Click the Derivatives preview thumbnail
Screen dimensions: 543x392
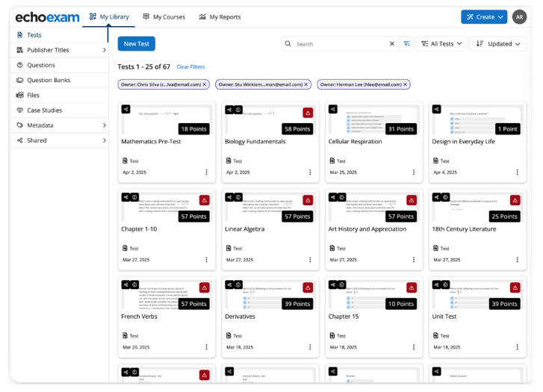tap(270, 294)
